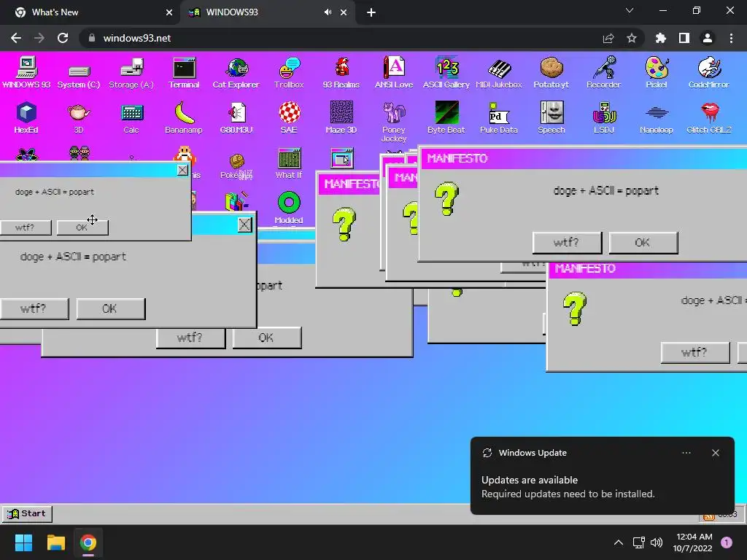Open the Byte Beat icon

click(446, 117)
